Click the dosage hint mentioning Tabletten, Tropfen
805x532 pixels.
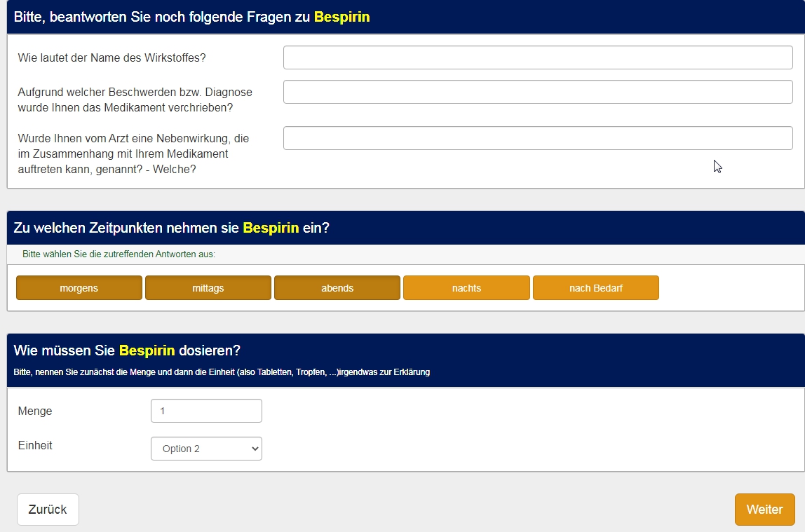click(222, 372)
